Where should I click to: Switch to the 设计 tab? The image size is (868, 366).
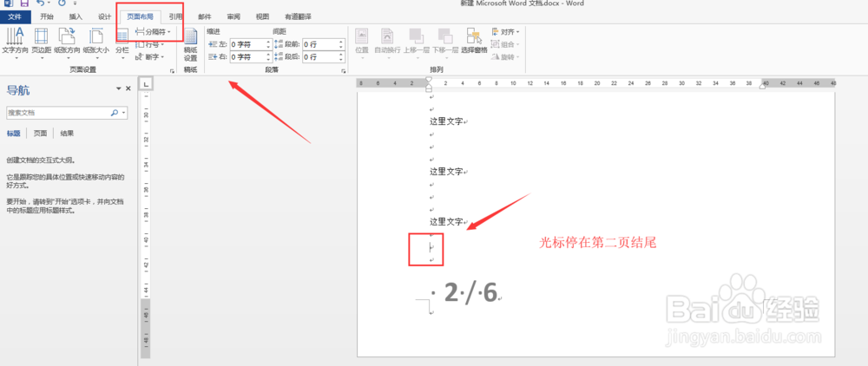click(x=105, y=16)
